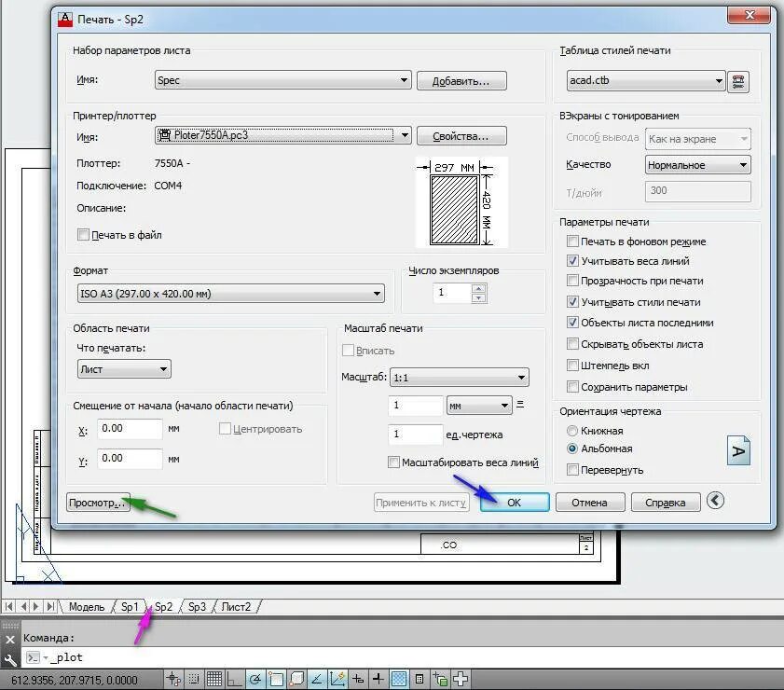Open Справка help button
Screen dimensions: 784x690
click(666, 502)
